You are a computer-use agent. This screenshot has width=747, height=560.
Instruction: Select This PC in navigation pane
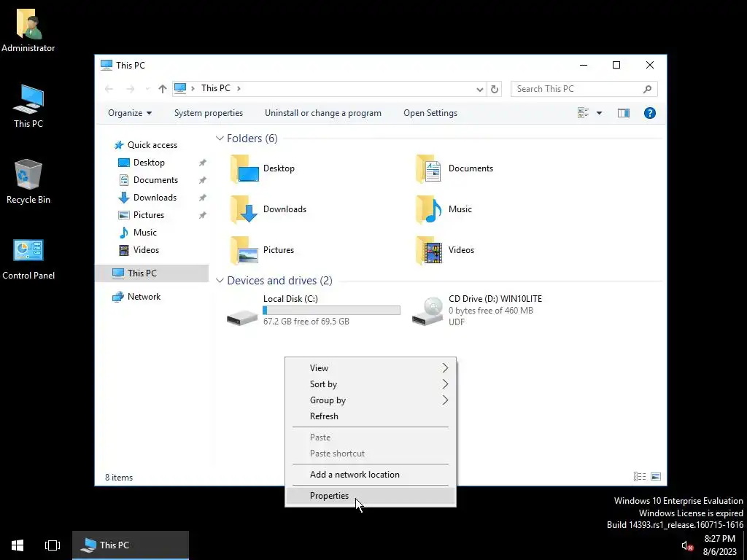tap(152, 273)
